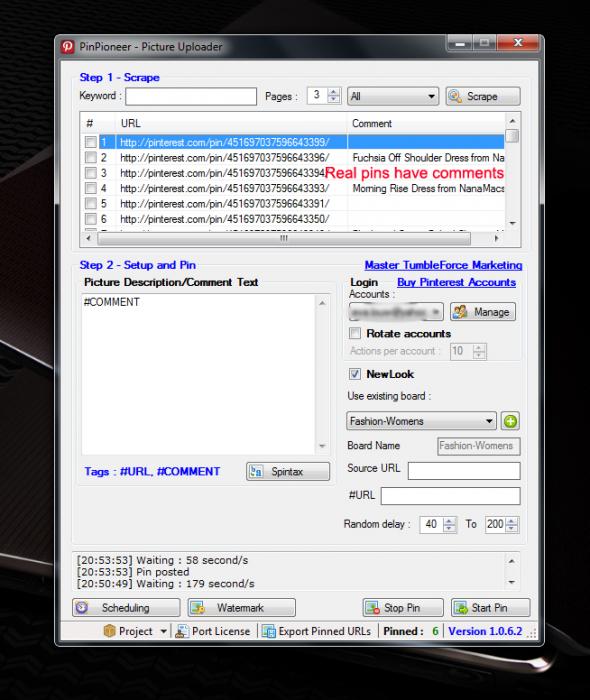
Task: Select the highlighted pin URL ending 643399
Action: click(224, 142)
